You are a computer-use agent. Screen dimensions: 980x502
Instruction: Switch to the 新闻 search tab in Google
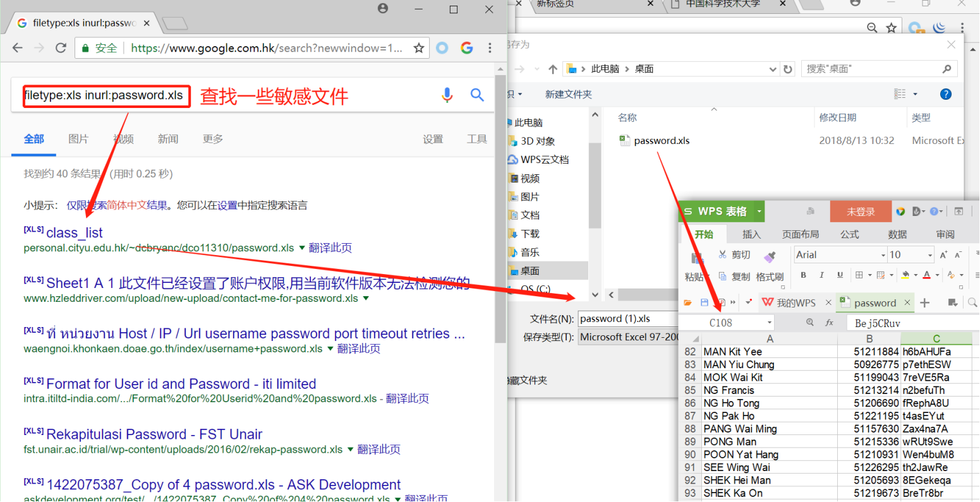pos(168,139)
